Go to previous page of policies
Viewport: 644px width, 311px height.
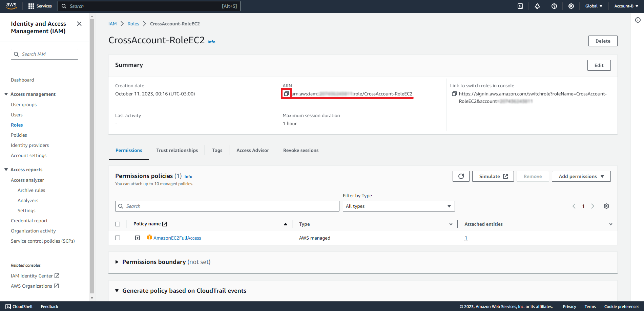pos(574,206)
